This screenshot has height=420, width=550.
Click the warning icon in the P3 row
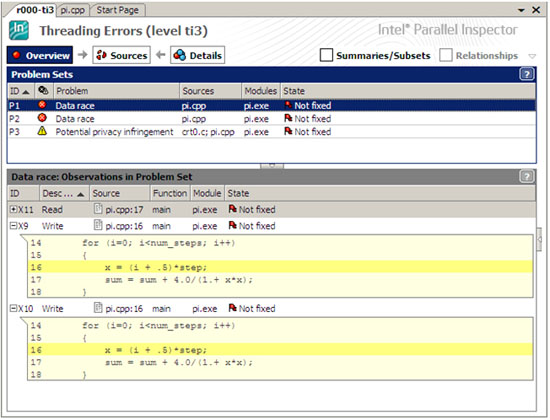coord(42,131)
